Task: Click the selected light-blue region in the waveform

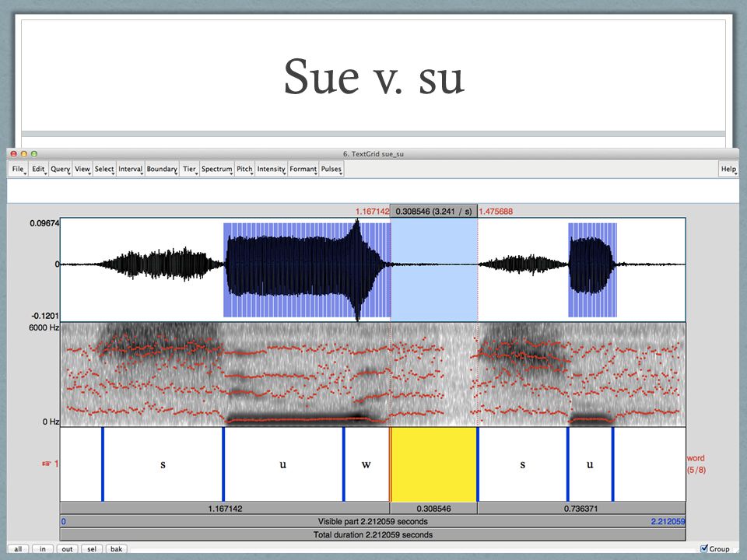Action: [434, 270]
